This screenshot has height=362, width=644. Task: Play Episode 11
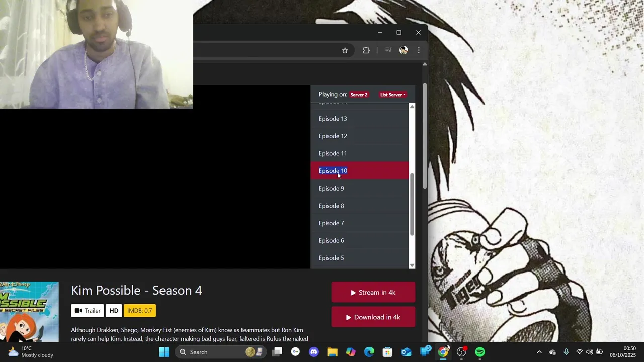[360, 153]
